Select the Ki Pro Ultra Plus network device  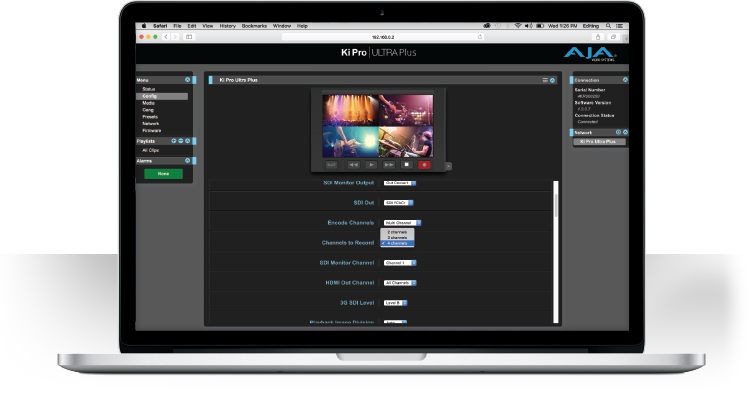(599, 142)
